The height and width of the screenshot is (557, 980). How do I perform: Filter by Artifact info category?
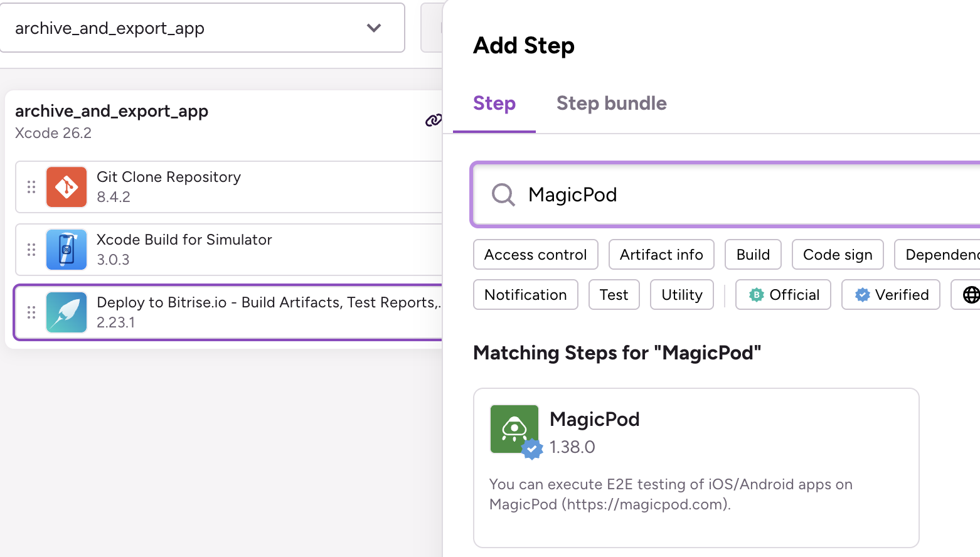click(661, 255)
